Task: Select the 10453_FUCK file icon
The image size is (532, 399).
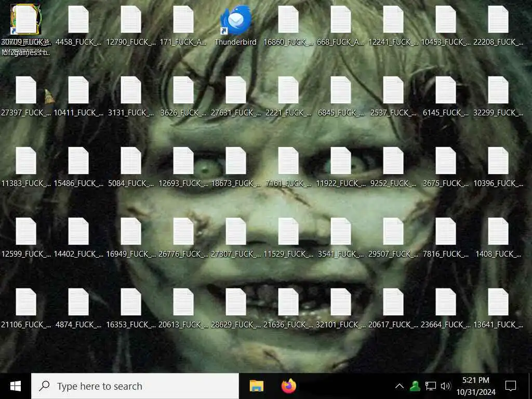Action: [445, 20]
